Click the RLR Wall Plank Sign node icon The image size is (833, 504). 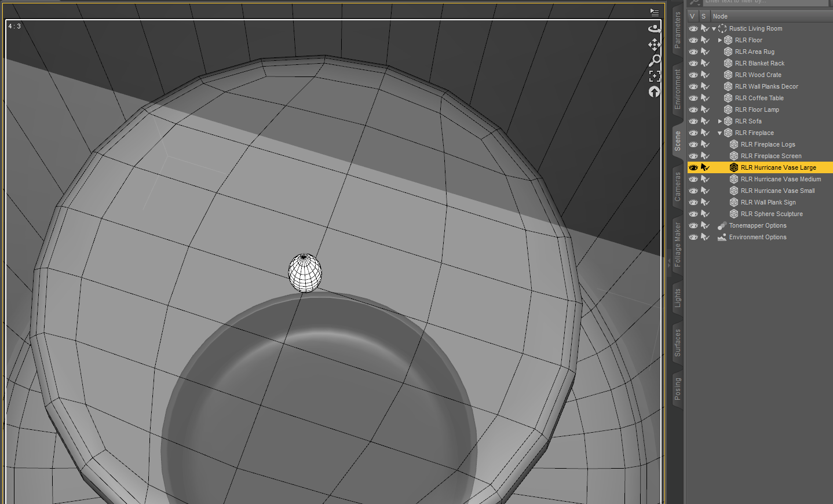tap(734, 202)
